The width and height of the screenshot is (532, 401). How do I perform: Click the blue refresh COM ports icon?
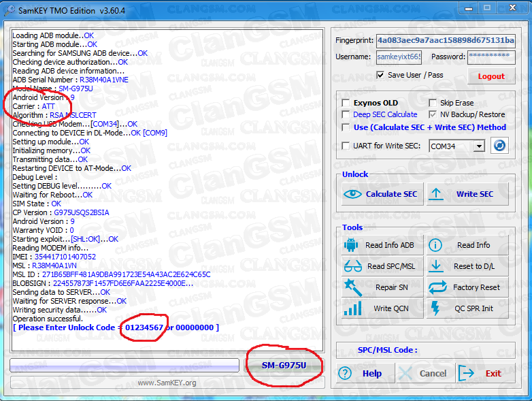click(499, 146)
